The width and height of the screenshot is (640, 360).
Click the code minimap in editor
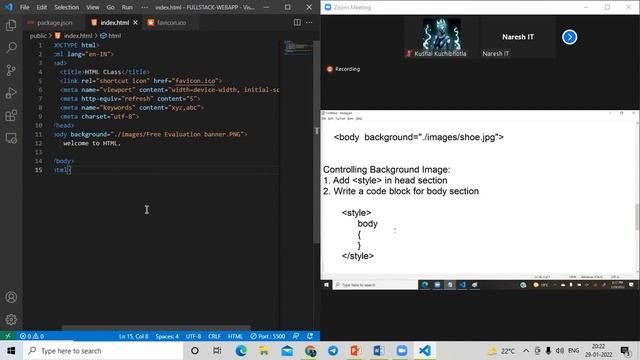point(297,47)
